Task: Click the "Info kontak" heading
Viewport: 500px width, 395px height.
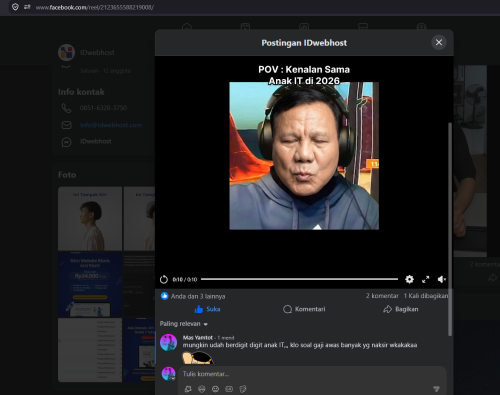Action: click(81, 92)
